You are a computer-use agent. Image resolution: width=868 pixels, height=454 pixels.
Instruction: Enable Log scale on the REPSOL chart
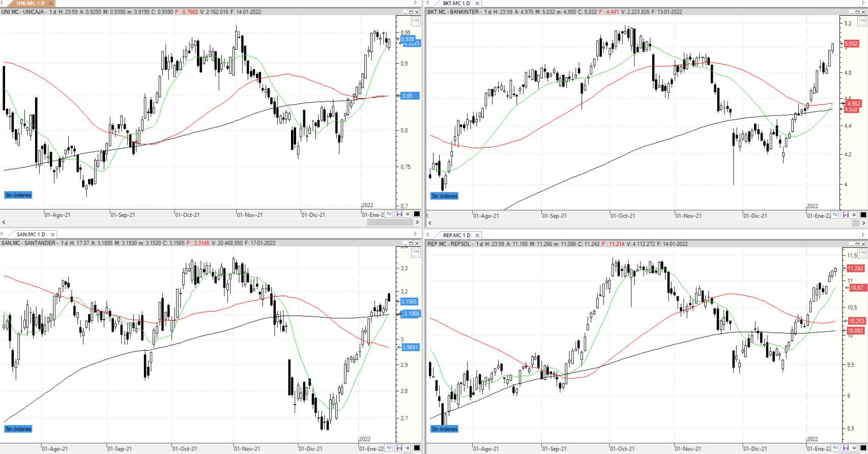pyautogui.click(x=862, y=253)
